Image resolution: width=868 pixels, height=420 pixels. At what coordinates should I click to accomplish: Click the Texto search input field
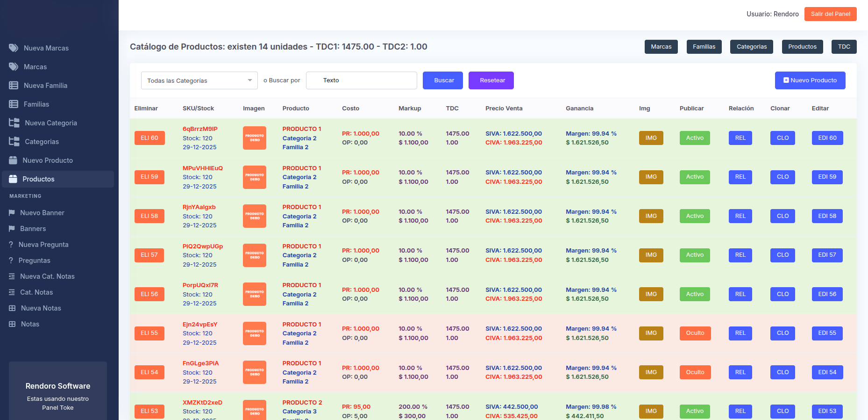(x=362, y=80)
